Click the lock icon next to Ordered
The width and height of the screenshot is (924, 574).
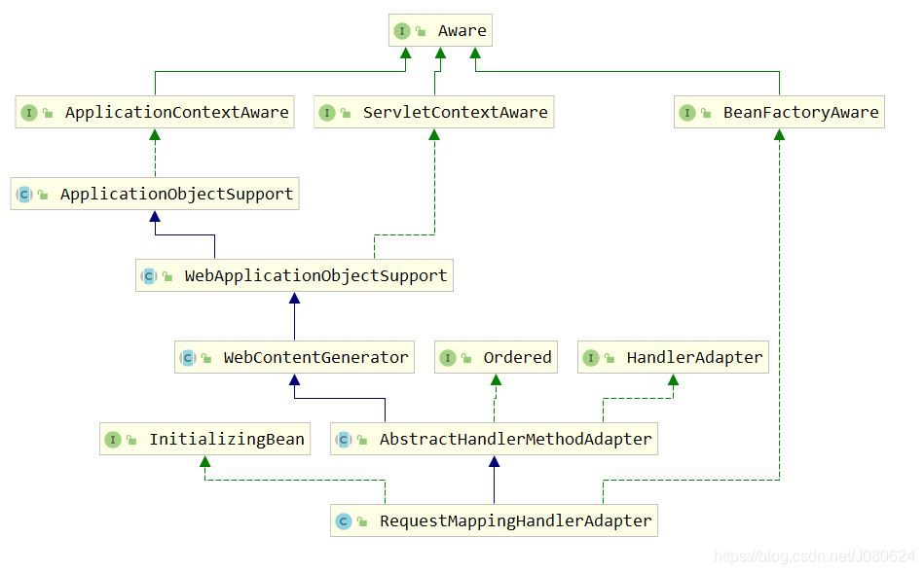pyautogui.click(x=466, y=358)
